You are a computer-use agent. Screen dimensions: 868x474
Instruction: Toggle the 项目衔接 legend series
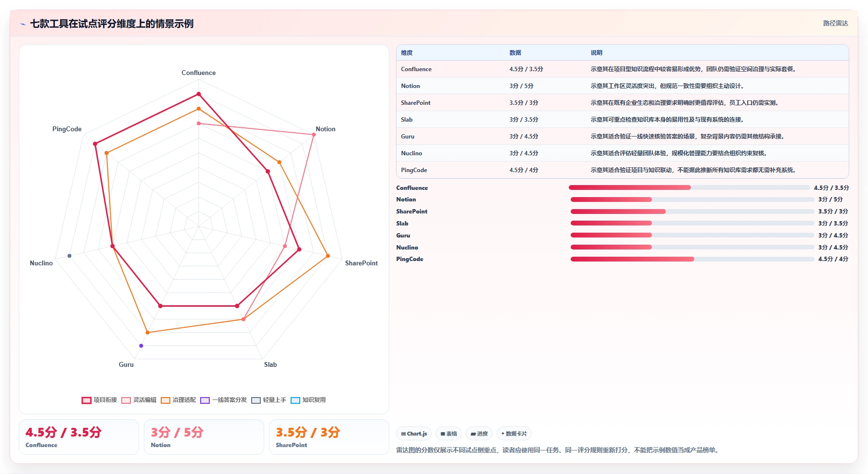[x=100, y=400]
